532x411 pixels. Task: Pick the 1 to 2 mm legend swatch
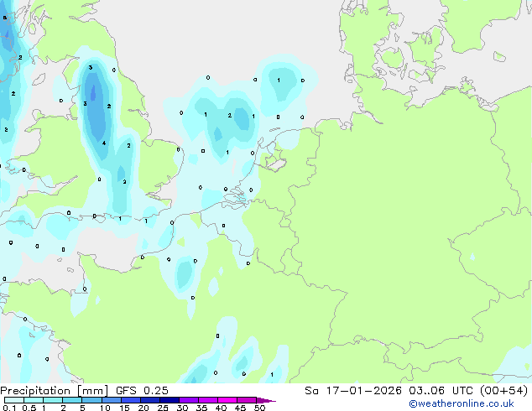[x=53, y=400]
